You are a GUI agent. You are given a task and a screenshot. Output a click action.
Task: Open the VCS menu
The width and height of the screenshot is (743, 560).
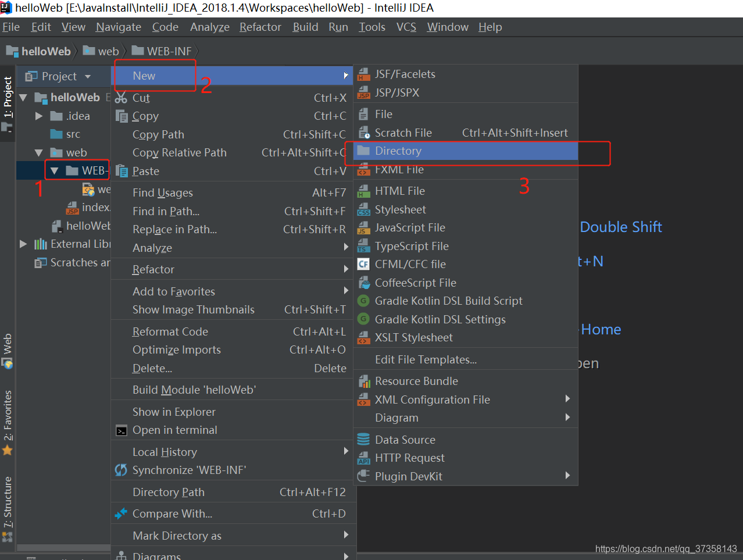(x=406, y=27)
